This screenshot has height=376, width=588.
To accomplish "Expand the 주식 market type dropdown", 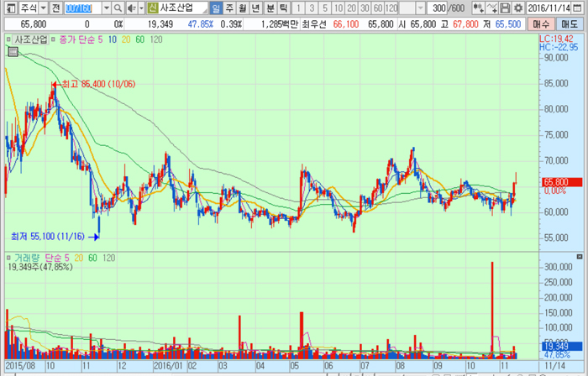I will (x=44, y=8).
